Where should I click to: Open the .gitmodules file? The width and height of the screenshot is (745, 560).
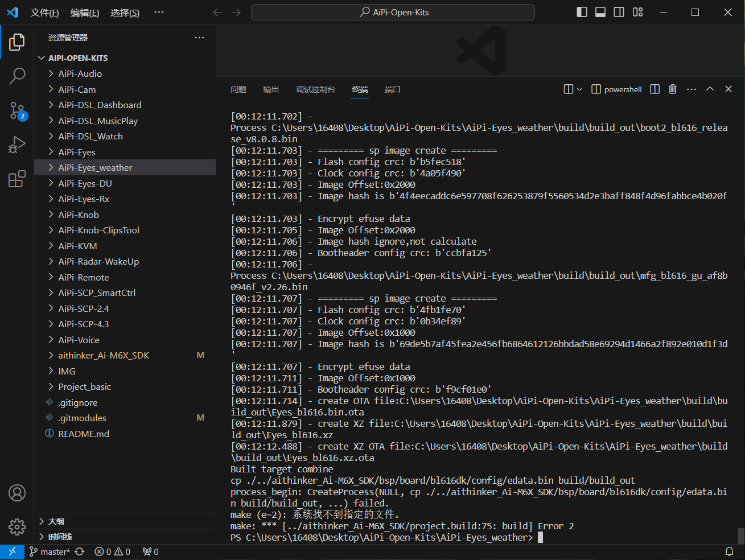pyautogui.click(x=125, y=418)
